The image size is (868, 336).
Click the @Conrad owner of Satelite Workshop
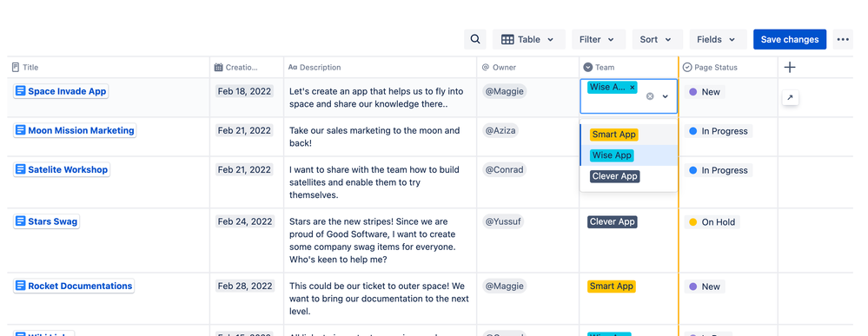coord(504,170)
